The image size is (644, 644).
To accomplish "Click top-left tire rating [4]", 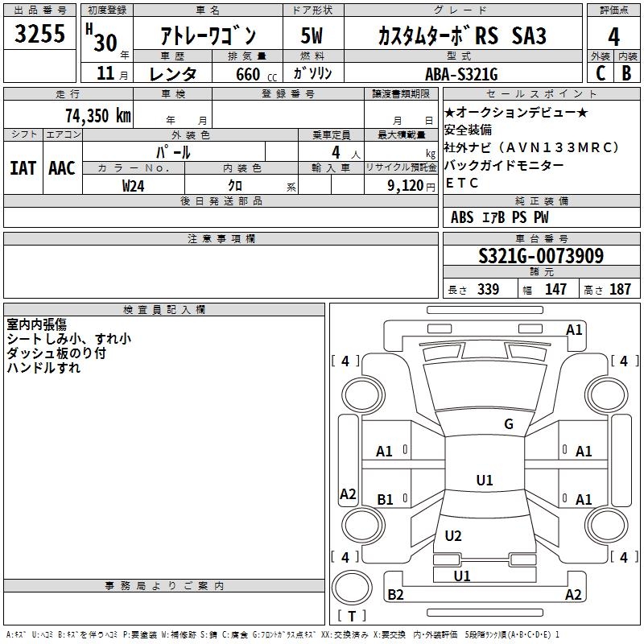I will (x=345, y=361).
